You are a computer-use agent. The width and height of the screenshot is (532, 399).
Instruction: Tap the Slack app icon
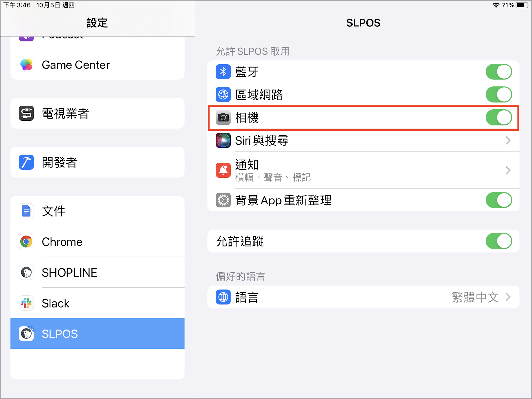[x=26, y=303]
